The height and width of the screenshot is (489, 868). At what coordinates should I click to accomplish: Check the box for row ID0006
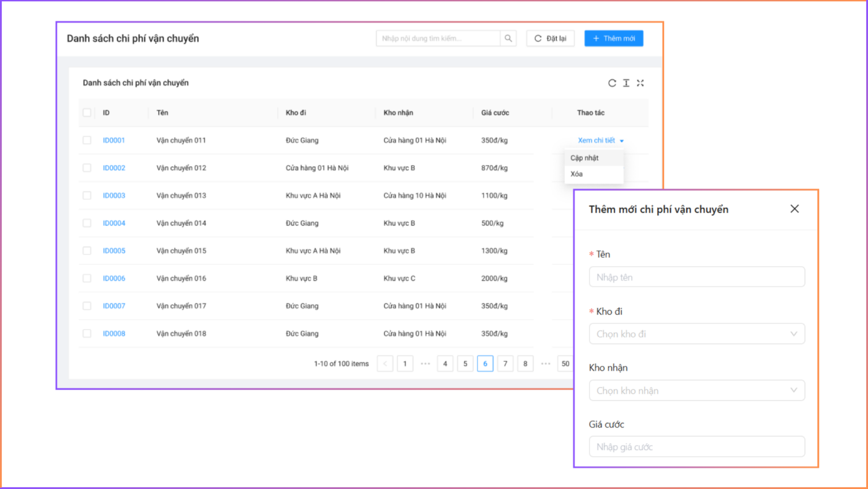[87, 279]
